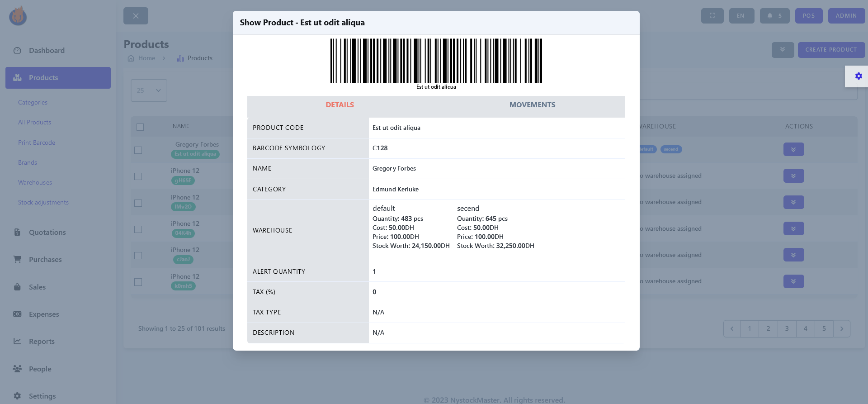Open the EN language selector
868x404 pixels.
click(741, 15)
